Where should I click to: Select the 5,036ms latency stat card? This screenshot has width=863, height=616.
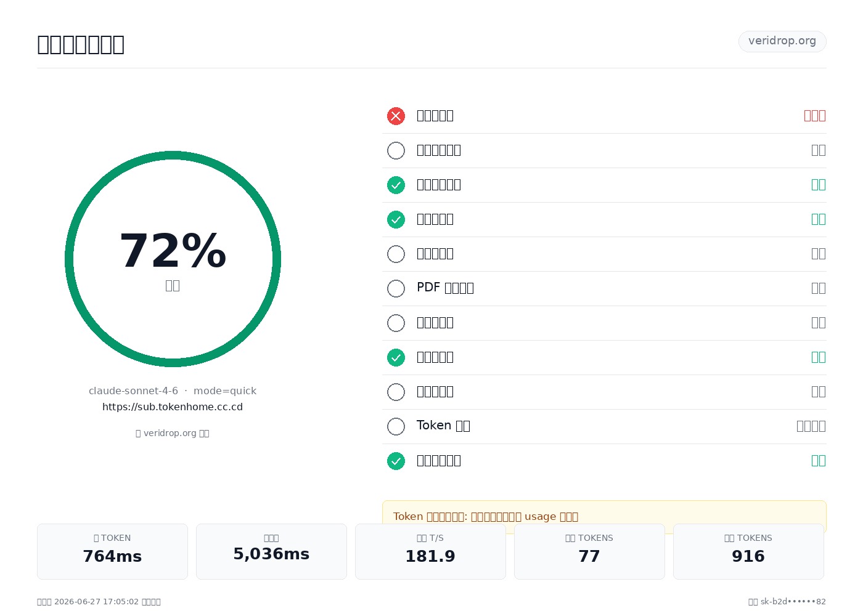click(271, 551)
